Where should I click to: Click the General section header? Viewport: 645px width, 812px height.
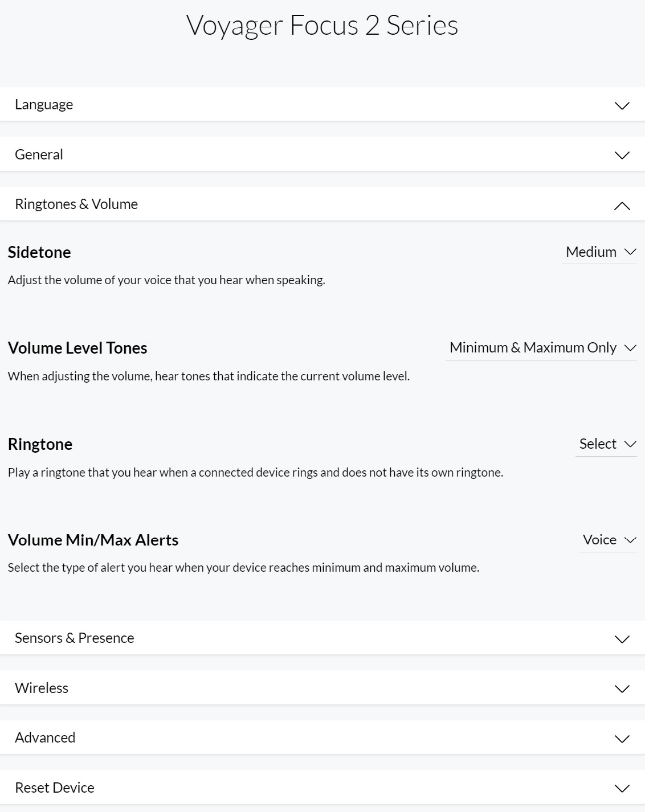pos(39,154)
